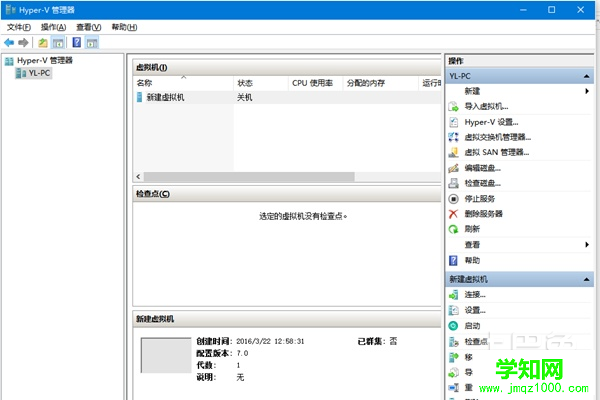Toggle the action pane toolbar icon

[92, 42]
